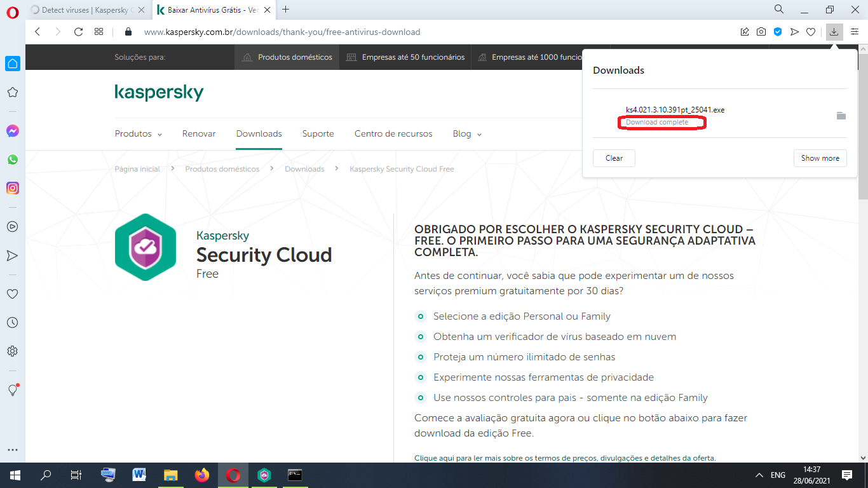
Task: Open Easy Setup sliders icon
Action: click(x=855, y=32)
